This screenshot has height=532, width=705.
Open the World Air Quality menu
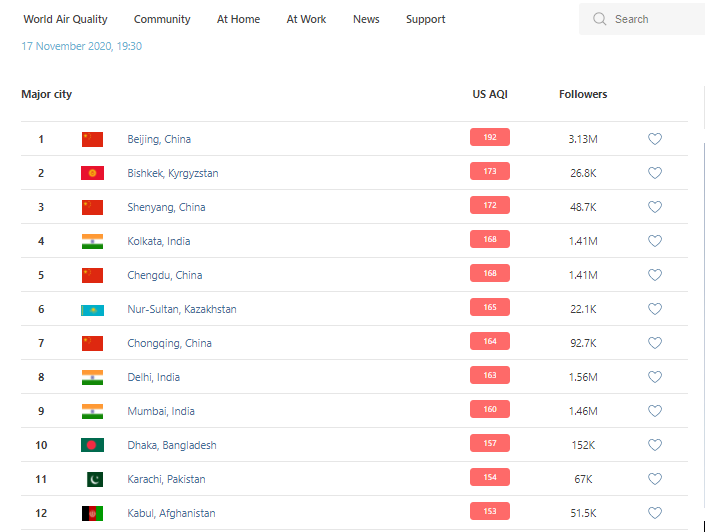coord(65,19)
